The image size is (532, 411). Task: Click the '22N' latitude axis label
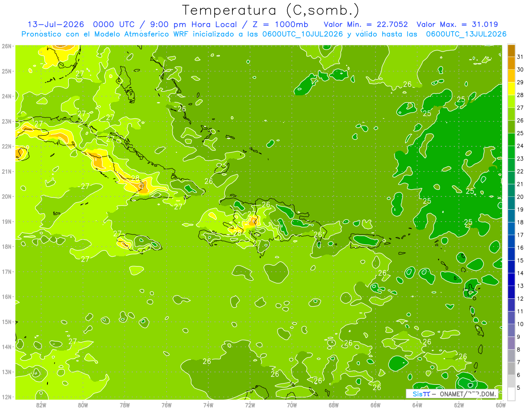pos(6,146)
